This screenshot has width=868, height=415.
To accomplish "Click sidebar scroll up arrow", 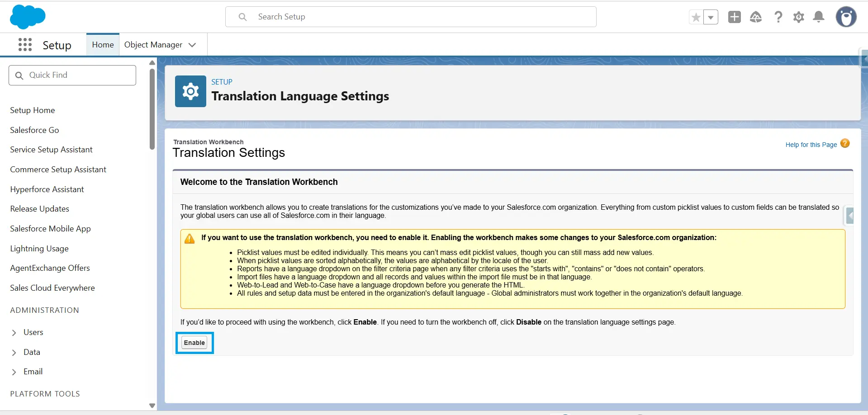I will click(x=152, y=62).
